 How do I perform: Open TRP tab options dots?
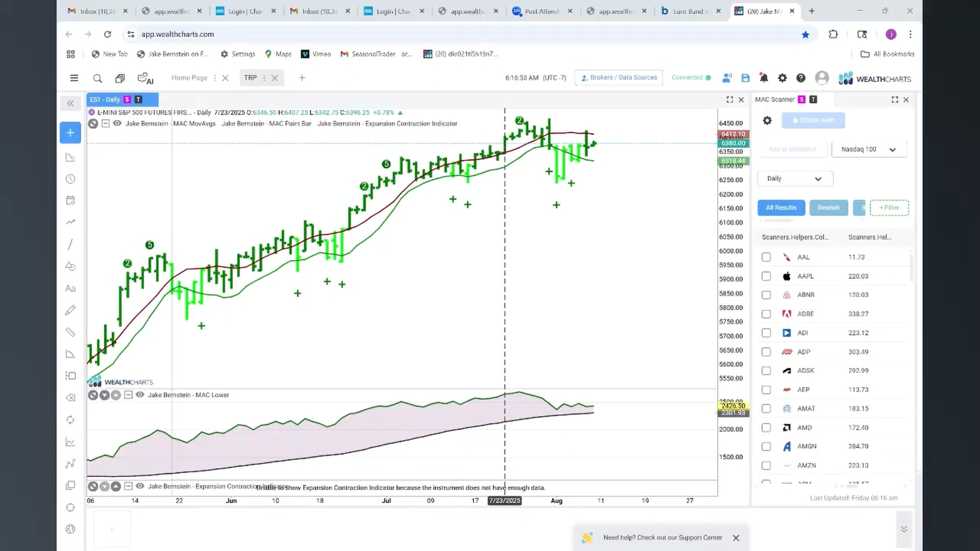coord(264,78)
